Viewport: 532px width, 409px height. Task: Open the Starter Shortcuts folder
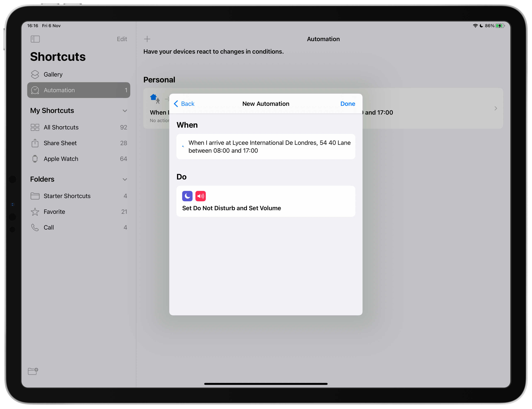point(67,196)
